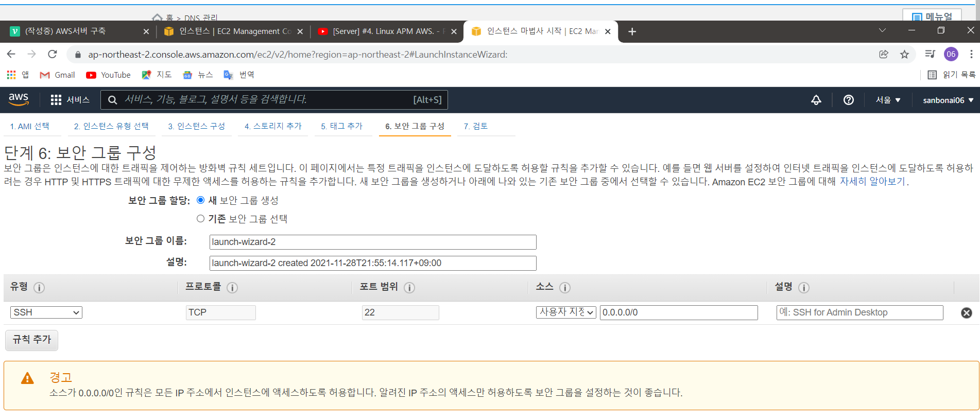
Task: Show info icon next to 포트 범위 column
Action: 409,288
